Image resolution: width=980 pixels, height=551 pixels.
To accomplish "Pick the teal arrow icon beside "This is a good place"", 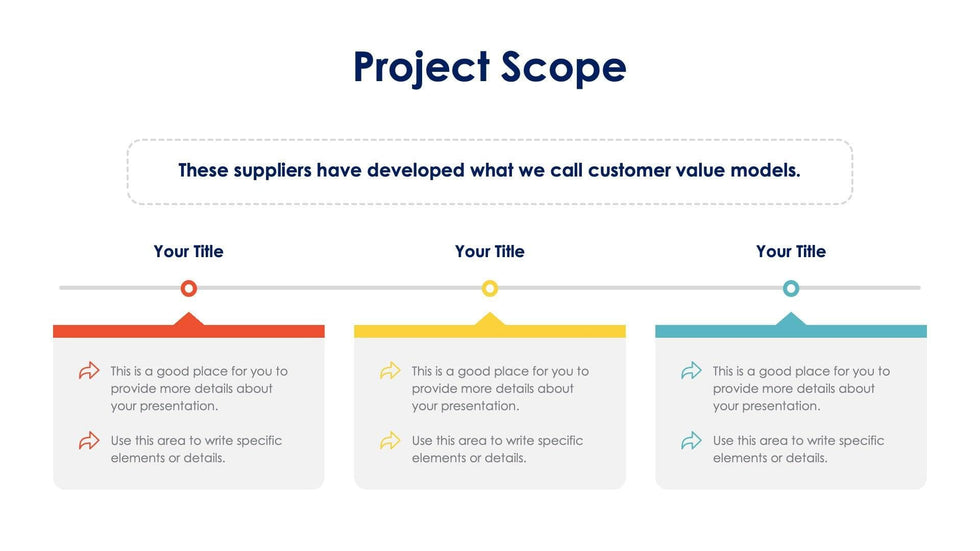I will click(x=691, y=371).
